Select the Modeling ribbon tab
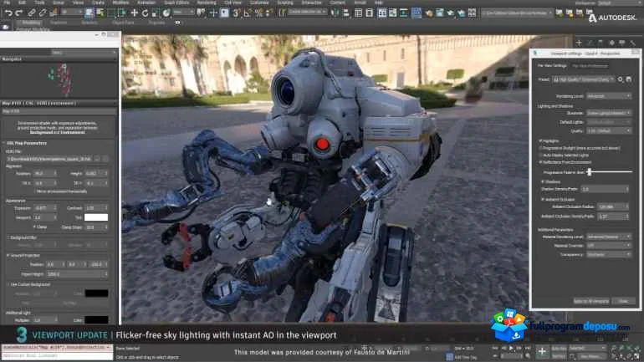 (31, 23)
